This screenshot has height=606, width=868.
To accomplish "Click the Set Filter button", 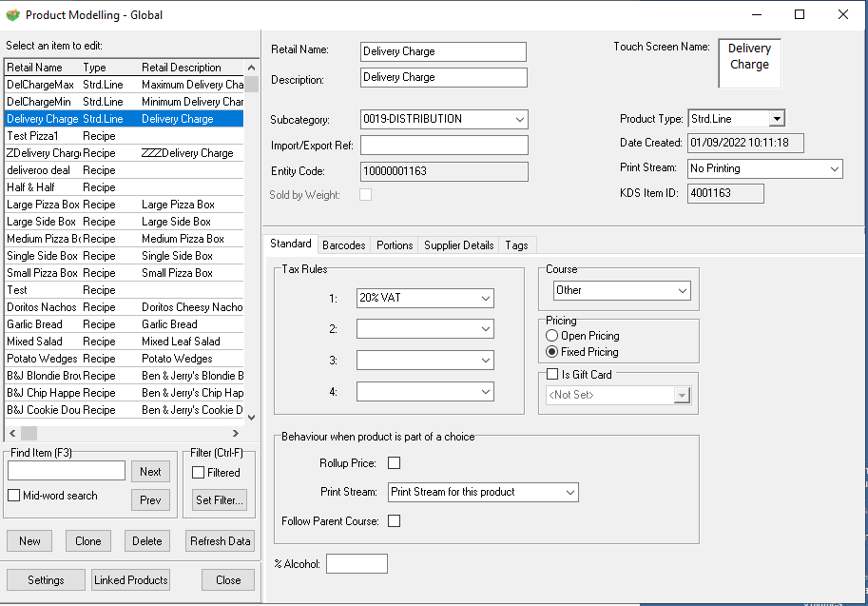I will click(x=220, y=499).
